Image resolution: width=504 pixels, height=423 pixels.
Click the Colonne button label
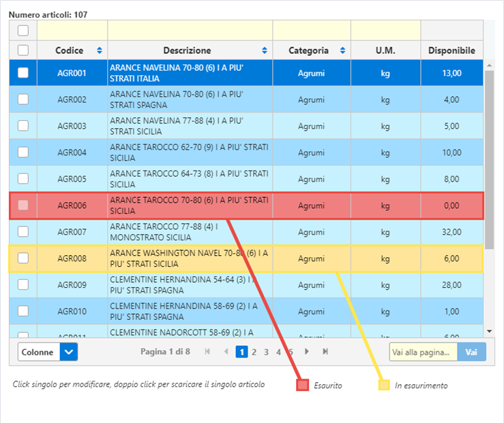pyautogui.click(x=38, y=352)
